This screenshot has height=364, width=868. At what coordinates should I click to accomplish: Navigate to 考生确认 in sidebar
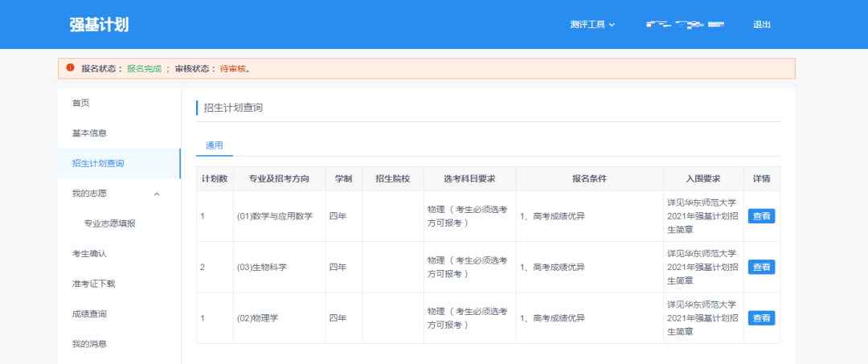pos(89,254)
